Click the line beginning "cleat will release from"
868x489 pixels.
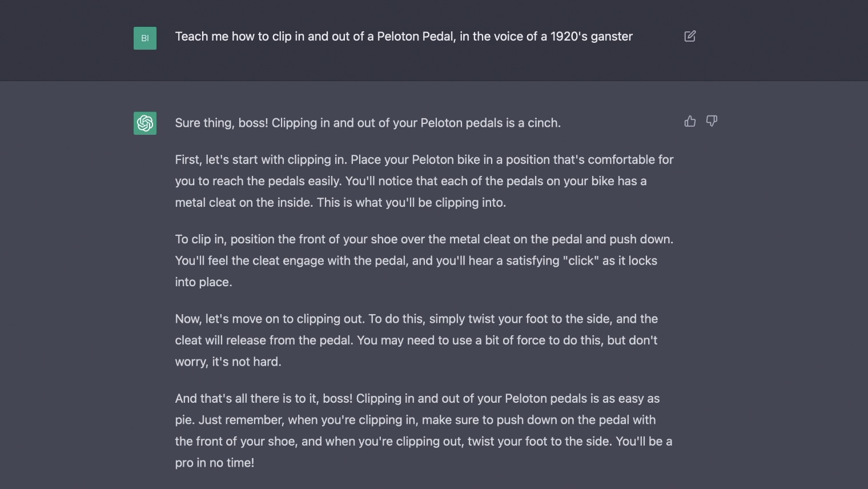coord(416,340)
